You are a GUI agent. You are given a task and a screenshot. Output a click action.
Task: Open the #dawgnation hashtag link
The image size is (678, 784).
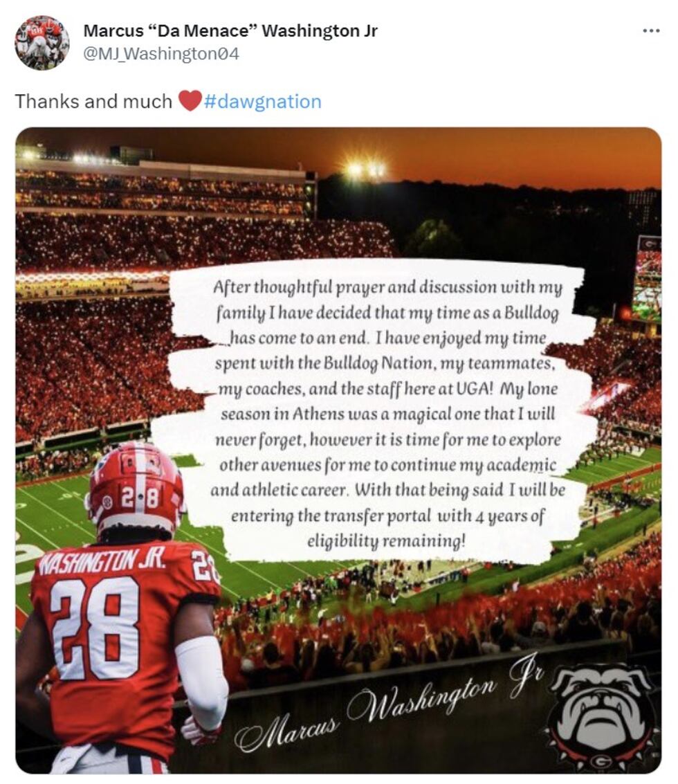click(262, 102)
